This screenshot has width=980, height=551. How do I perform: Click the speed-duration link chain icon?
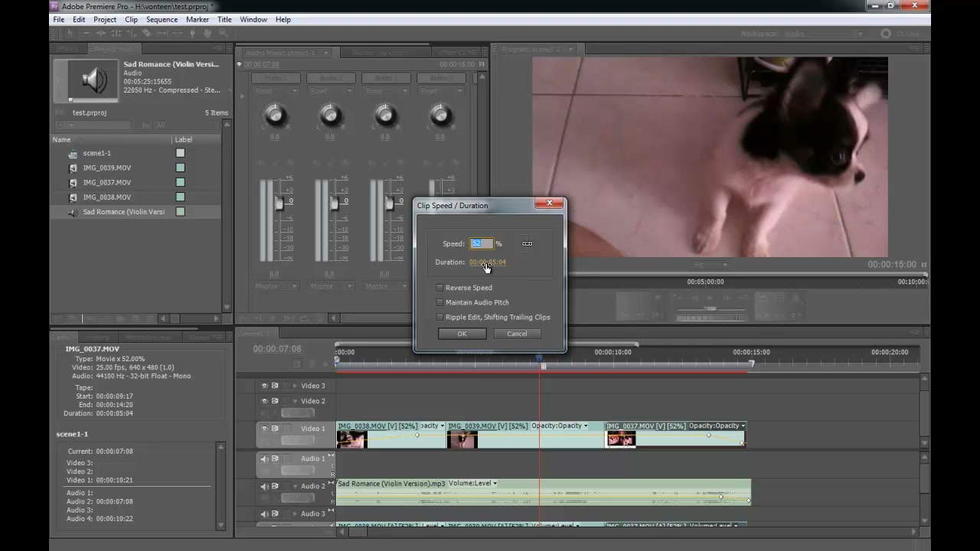[x=527, y=243]
